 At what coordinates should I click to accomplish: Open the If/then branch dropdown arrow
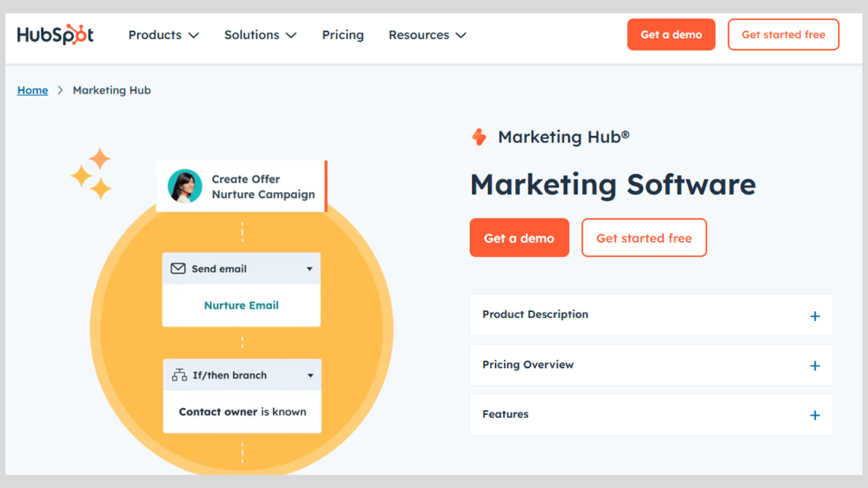[x=310, y=375]
